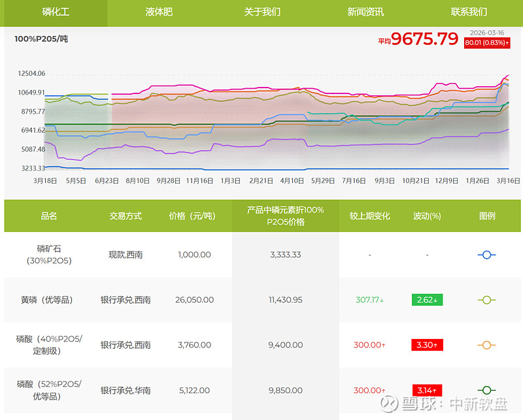523x420 pixels.
Task: Click the 3月16日 axis date label
Action: point(509,181)
